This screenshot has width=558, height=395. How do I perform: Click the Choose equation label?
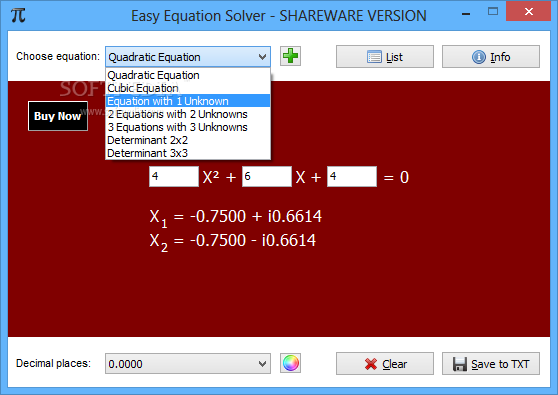pyautogui.click(x=58, y=56)
